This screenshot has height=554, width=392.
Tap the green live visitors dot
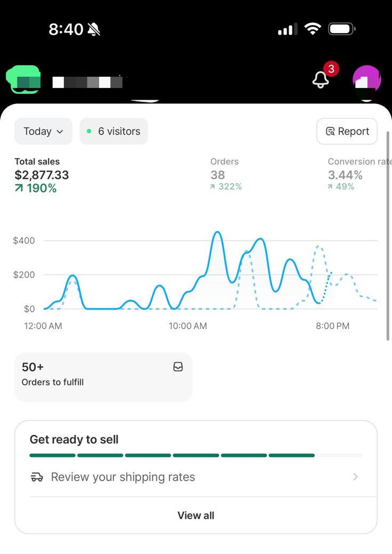(x=89, y=131)
